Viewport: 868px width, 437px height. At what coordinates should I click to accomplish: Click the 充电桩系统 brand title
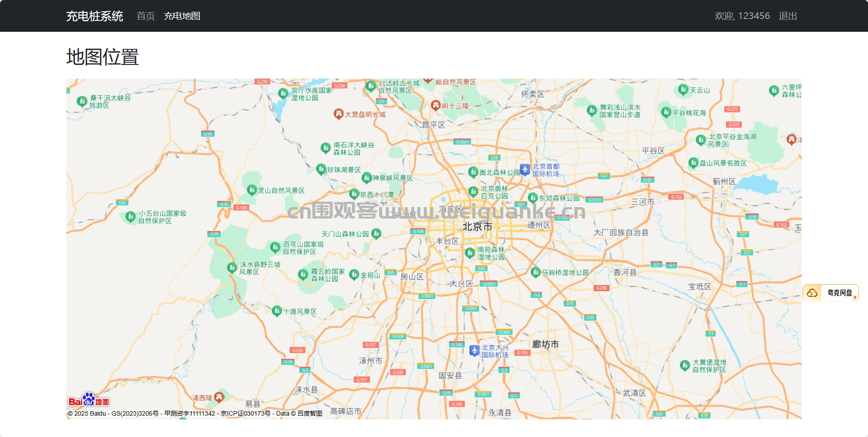(x=94, y=16)
